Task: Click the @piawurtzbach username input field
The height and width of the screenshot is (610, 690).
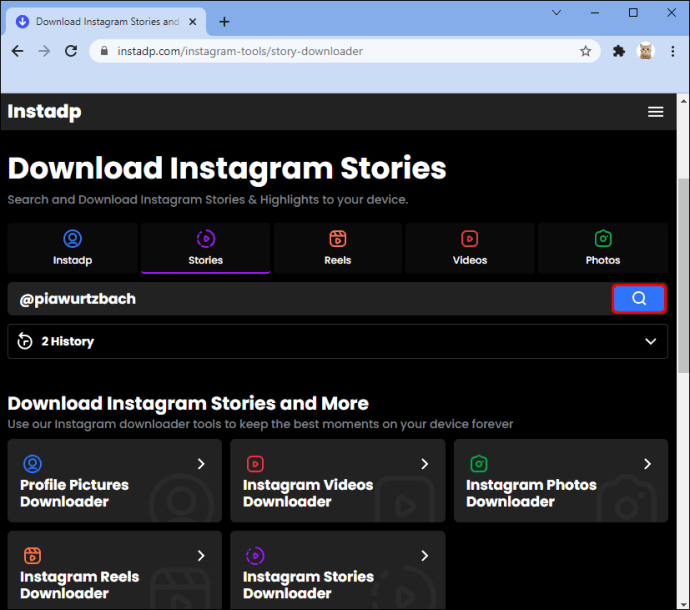Action: [309, 299]
